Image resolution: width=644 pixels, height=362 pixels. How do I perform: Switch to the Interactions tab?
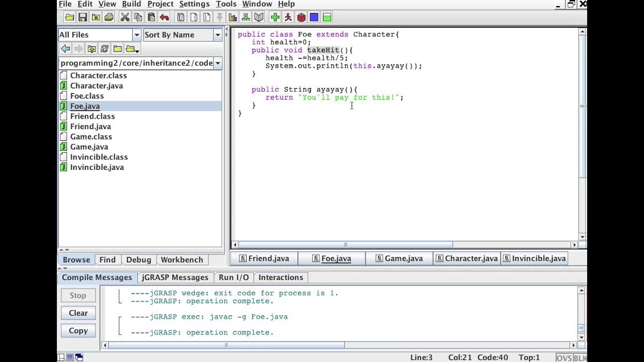pyautogui.click(x=281, y=278)
